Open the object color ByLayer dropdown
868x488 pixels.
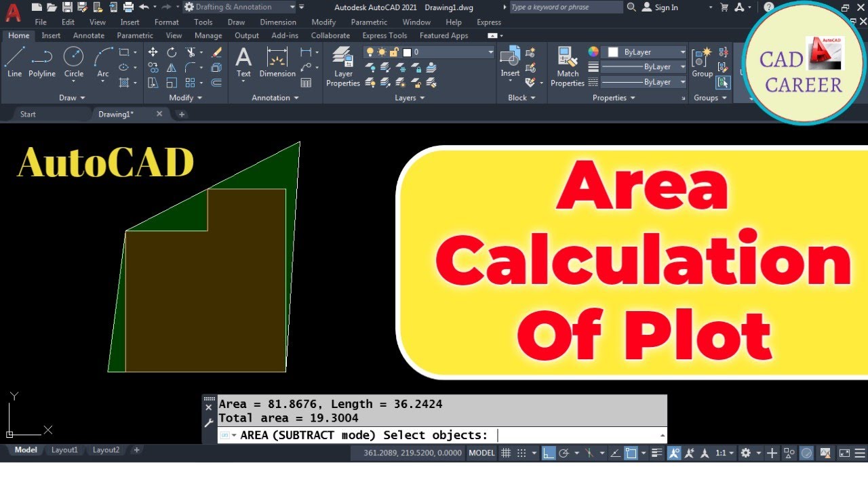683,52
